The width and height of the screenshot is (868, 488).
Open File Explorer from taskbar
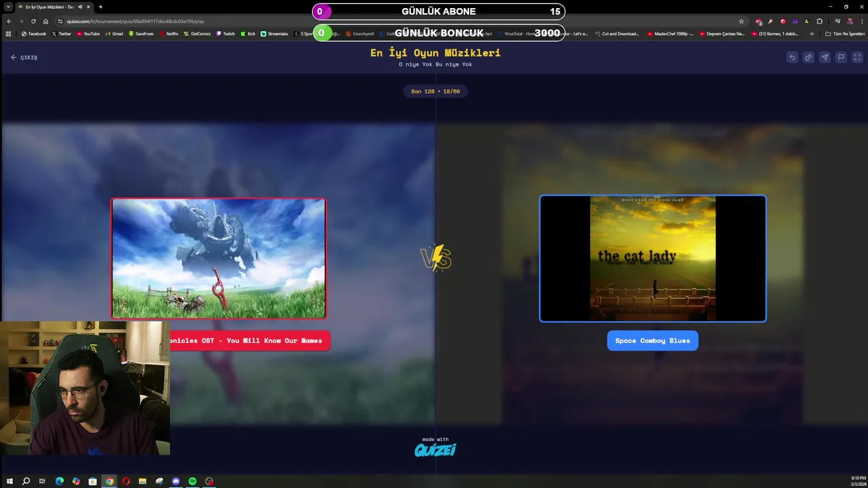(142, 481)
